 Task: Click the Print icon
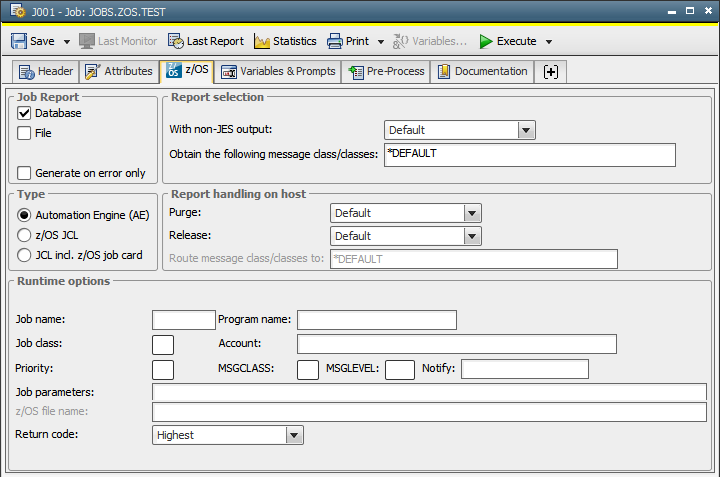pos(334,41)
